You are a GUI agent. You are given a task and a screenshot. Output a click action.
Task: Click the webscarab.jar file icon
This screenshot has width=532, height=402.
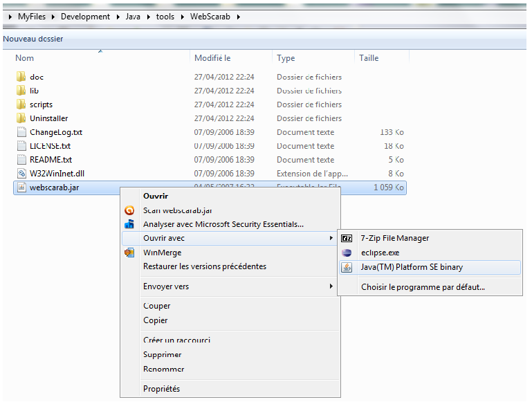coord(21,188)
